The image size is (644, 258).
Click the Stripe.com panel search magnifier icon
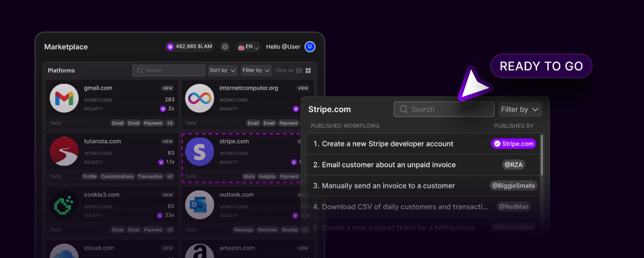click(404, 109)
